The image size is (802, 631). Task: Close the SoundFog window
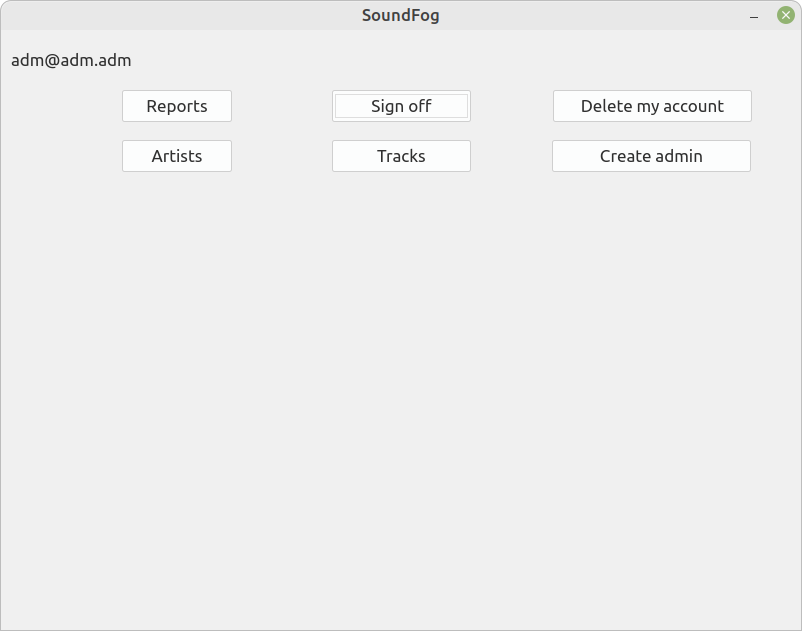pyautogui.click(x=786, y=15)
